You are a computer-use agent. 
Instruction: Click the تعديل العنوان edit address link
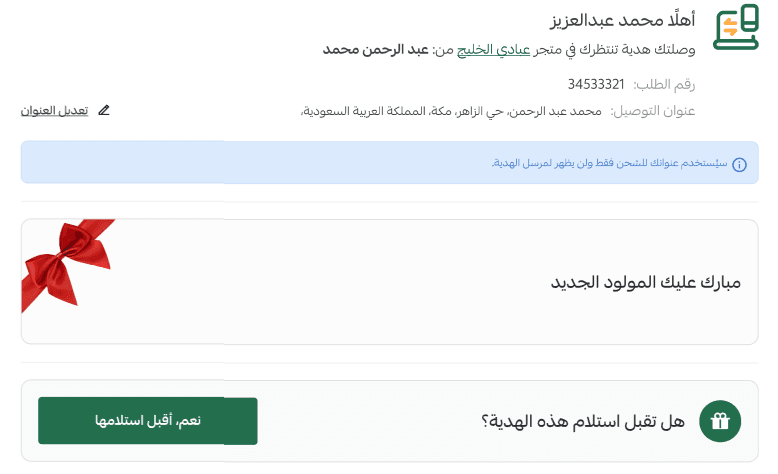54,110
